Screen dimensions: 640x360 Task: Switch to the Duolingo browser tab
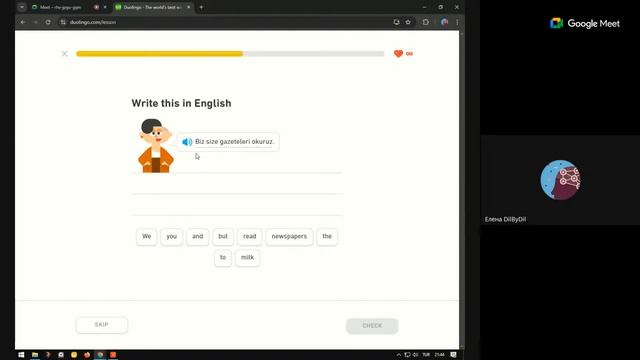coord(153,7)
